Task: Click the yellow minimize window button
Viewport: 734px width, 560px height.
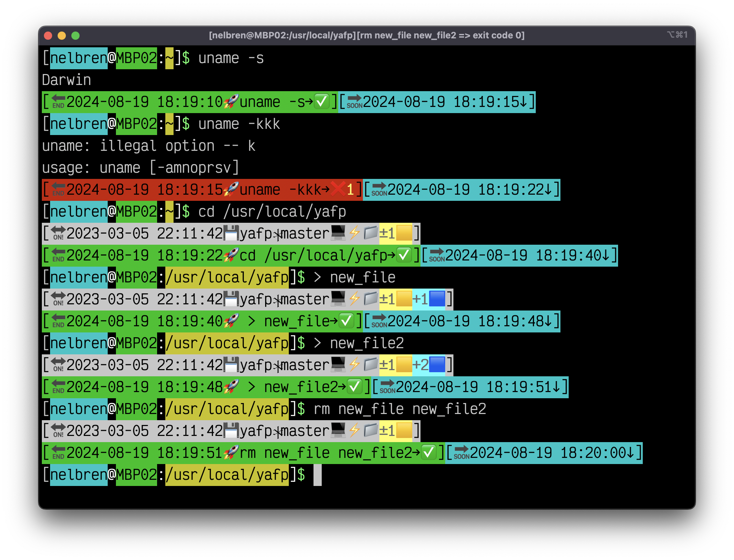Action: click(x=62, y=35)
